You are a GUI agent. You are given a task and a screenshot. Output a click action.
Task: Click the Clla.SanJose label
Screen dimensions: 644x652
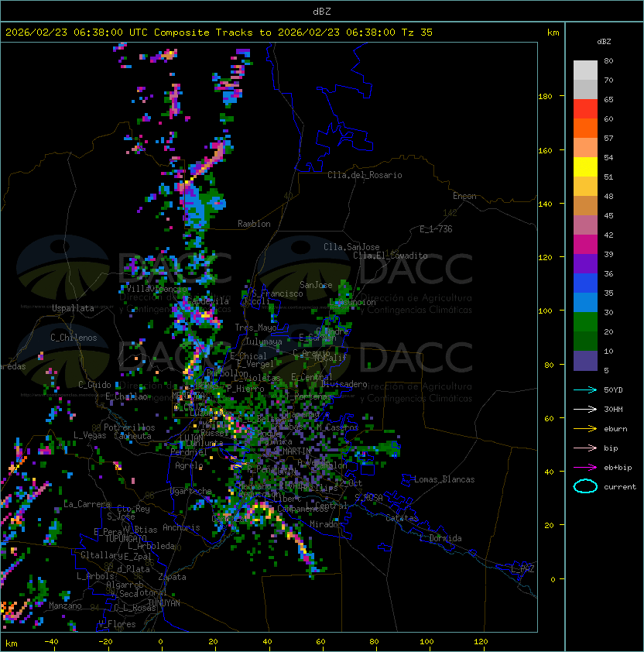[351, 247]
